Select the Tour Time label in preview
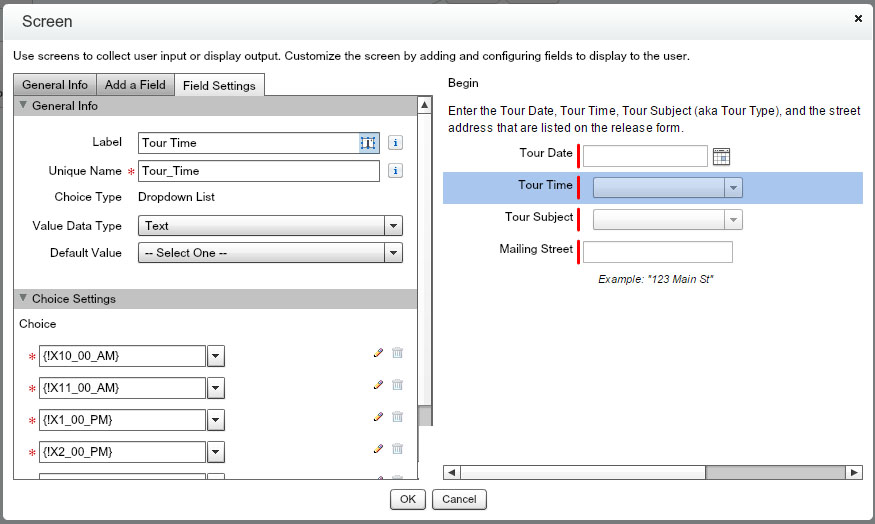This screenshot has height=524, width=875. point(545,185)
